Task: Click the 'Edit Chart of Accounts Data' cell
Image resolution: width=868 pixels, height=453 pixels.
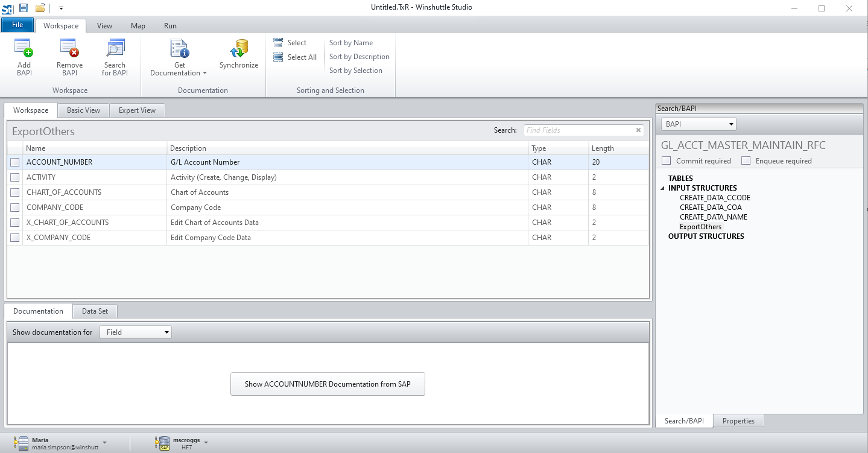Action: [x=347, y=223]
